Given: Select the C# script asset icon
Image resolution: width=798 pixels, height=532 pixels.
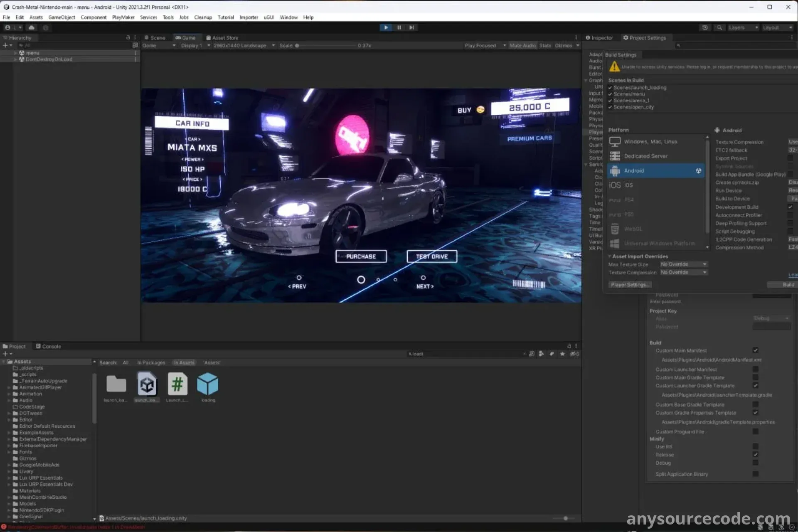Looking at the screenshot, I should click(x=177, y=384).
